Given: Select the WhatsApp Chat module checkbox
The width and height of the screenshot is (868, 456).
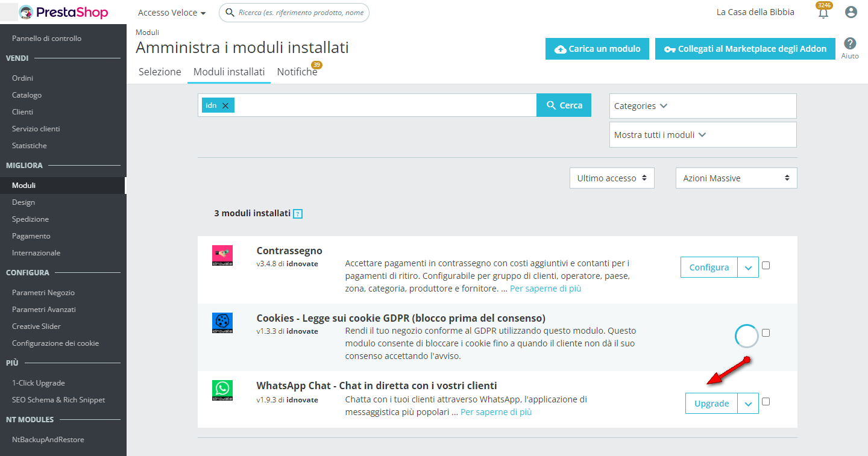Looking at the screenshot, I should click(766, 401).
